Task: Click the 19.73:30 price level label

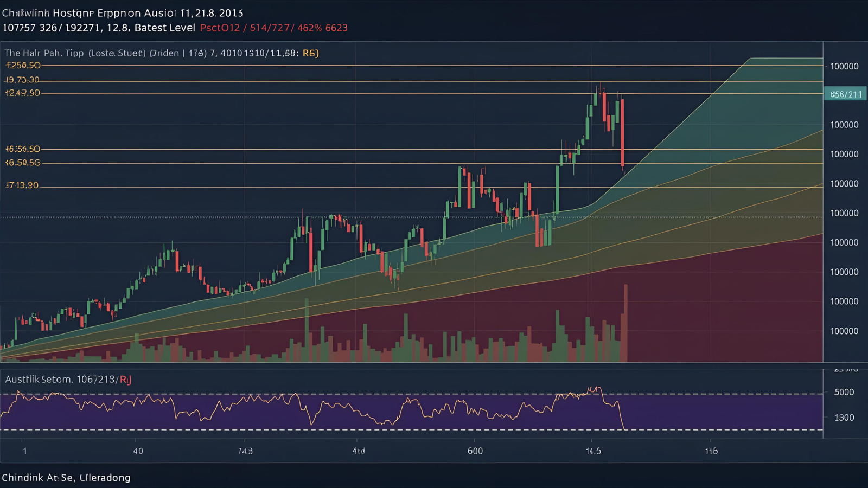Action: [x=22, y=80]
